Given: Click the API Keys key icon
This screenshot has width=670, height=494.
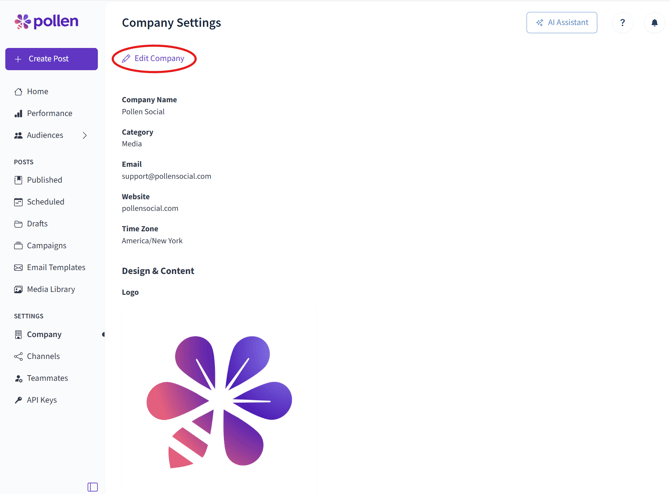Looking at the screenshot, I should point(18,400).
